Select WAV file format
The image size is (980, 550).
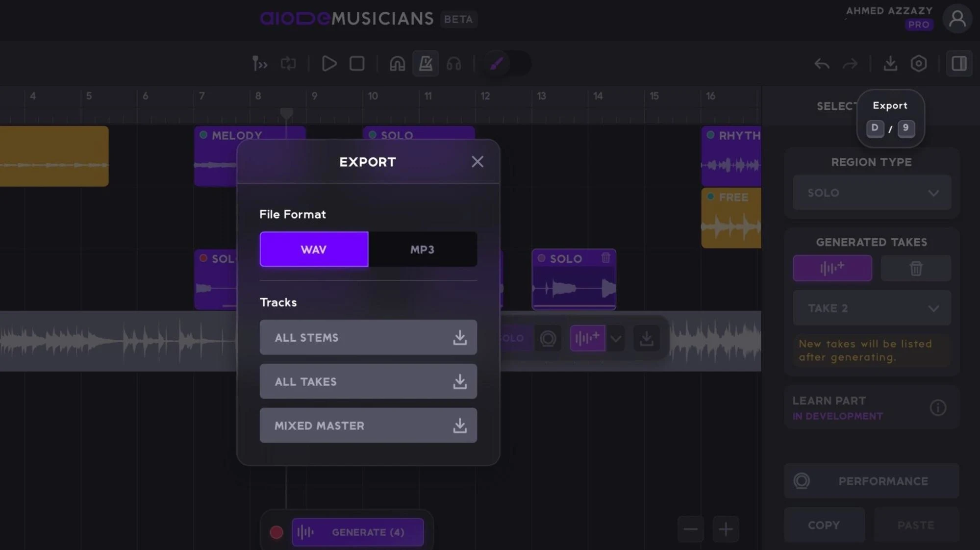[x=314, y=250]
